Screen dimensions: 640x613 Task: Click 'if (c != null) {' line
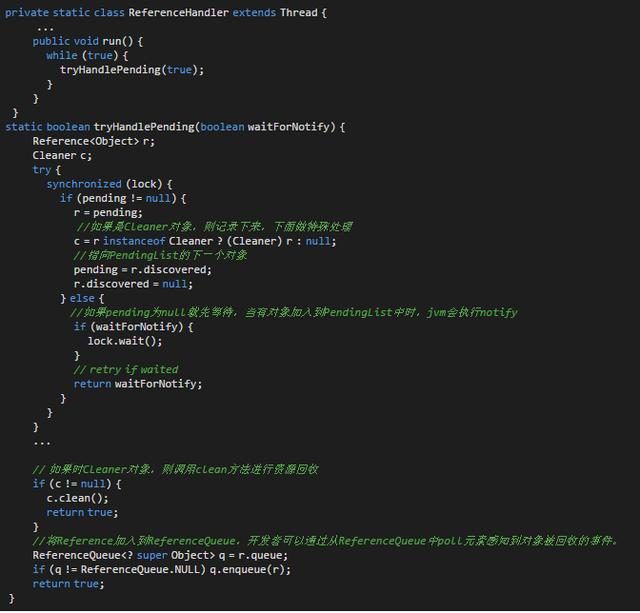tap(77, 484)
